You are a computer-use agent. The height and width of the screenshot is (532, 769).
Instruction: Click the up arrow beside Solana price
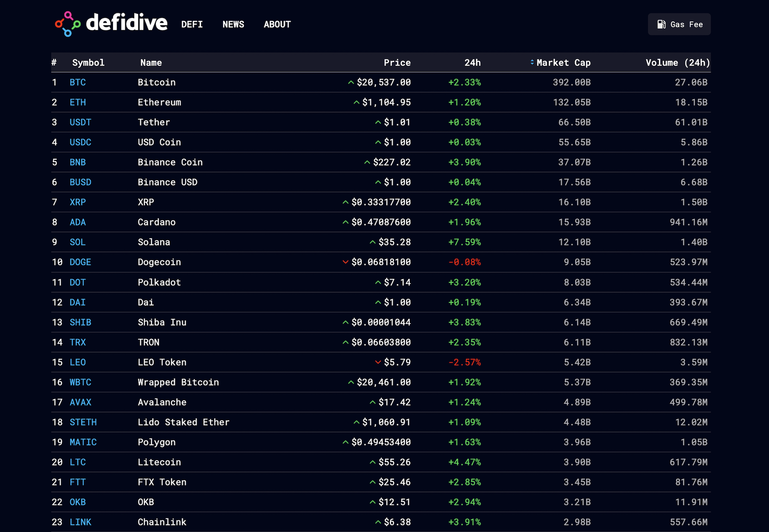(373, 242)
